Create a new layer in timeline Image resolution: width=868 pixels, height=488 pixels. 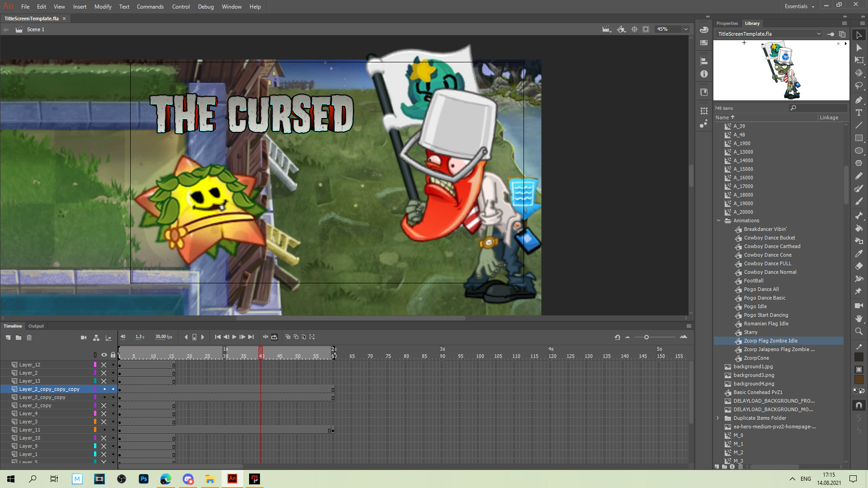click(8, 338)
